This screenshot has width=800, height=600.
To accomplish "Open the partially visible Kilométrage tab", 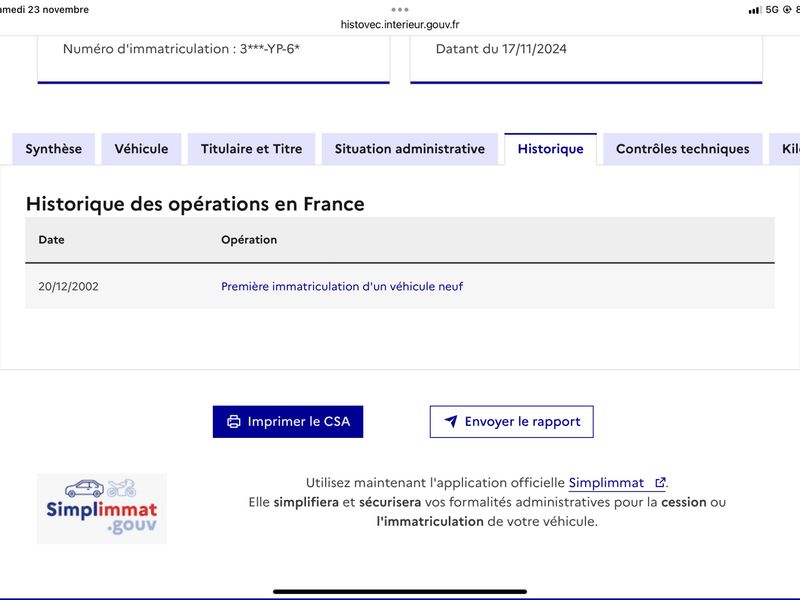I will coord(785,149).
